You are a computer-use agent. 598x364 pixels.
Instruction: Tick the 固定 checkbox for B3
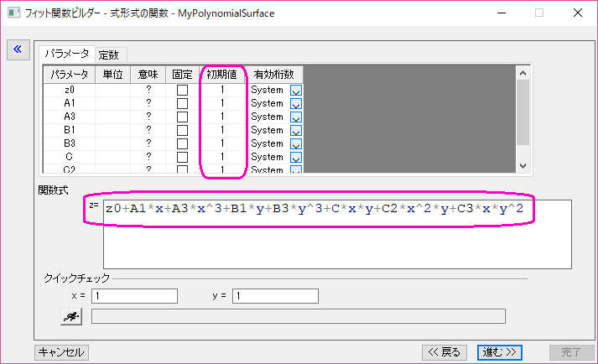click(182, 143)
